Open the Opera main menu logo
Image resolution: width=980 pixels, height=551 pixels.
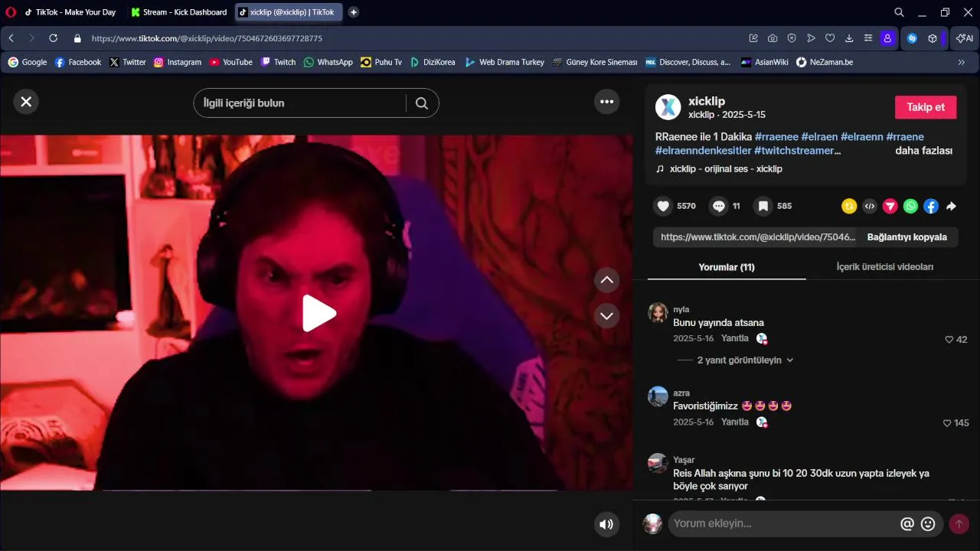[x=10, y=12]
